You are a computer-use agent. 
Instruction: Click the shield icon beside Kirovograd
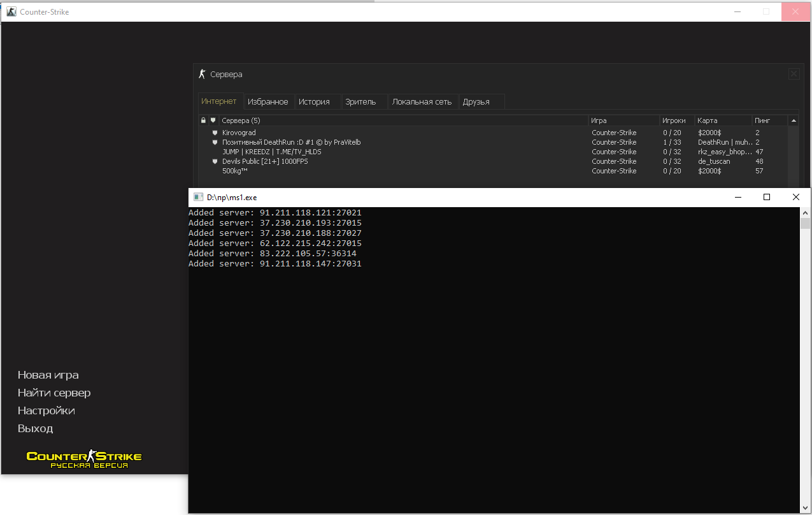215,133
